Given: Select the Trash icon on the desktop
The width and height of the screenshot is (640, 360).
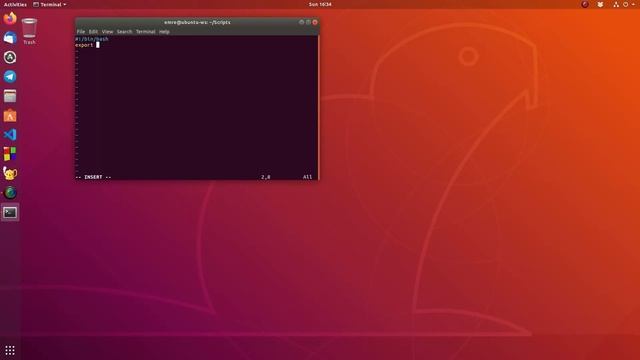Looking at the screenshot, I should 29,31.
